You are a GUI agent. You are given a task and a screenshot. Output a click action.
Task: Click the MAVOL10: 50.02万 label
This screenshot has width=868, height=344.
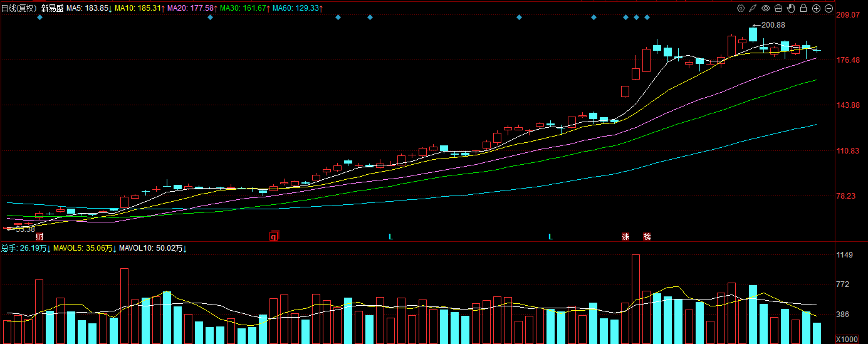[x=154, y=249]
